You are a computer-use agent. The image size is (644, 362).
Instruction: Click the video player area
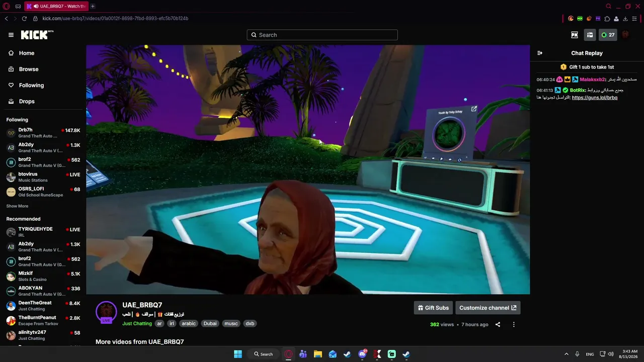click(x=308, y=169)
